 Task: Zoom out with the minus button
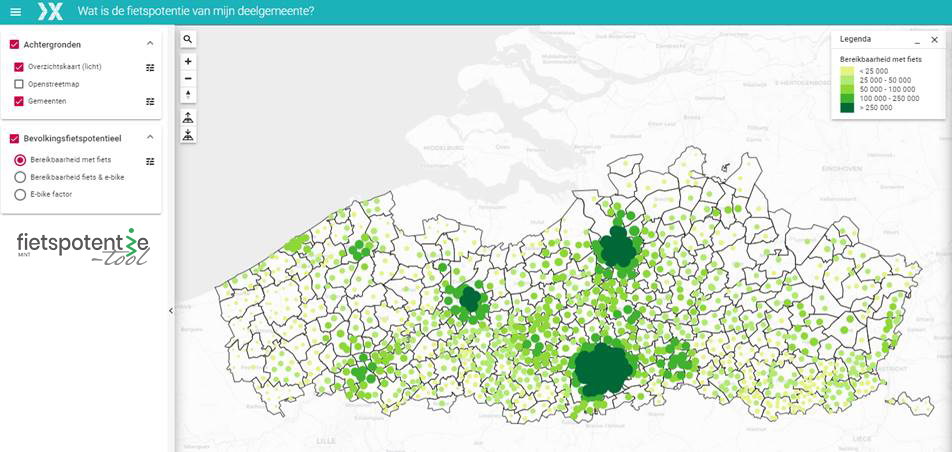pos(188,78)
